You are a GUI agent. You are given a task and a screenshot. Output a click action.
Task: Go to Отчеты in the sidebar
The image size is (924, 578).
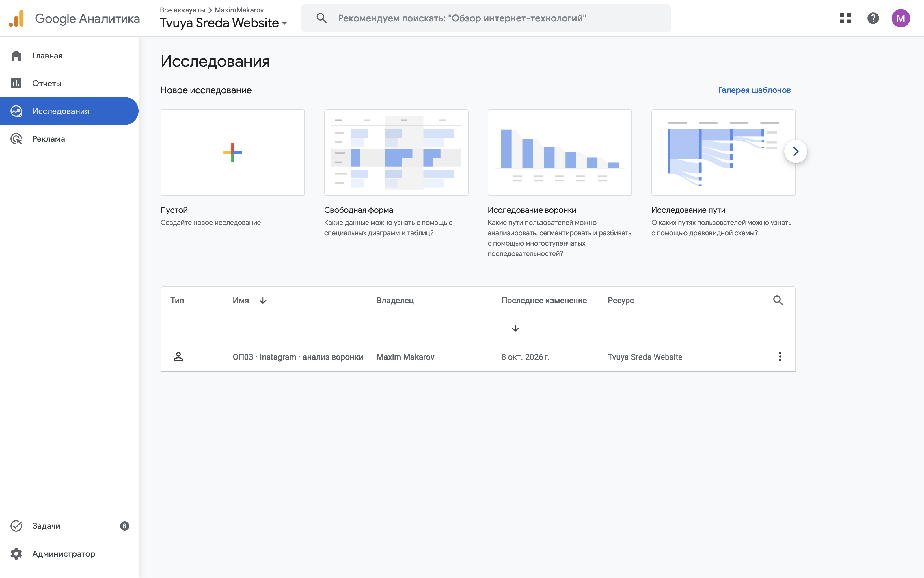[x=69, y=83]
